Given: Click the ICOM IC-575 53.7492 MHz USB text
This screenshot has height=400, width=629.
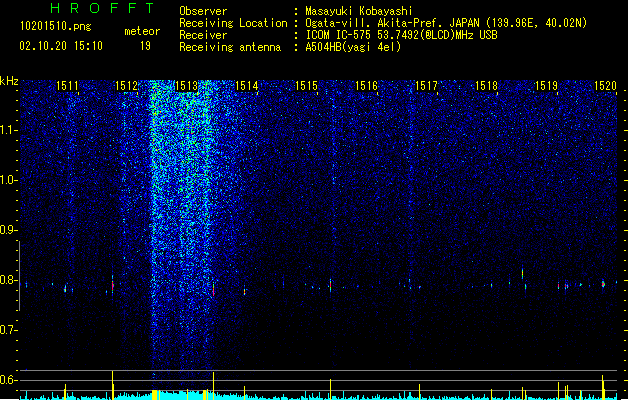Looking at the screenshot, I should (401, 35).
